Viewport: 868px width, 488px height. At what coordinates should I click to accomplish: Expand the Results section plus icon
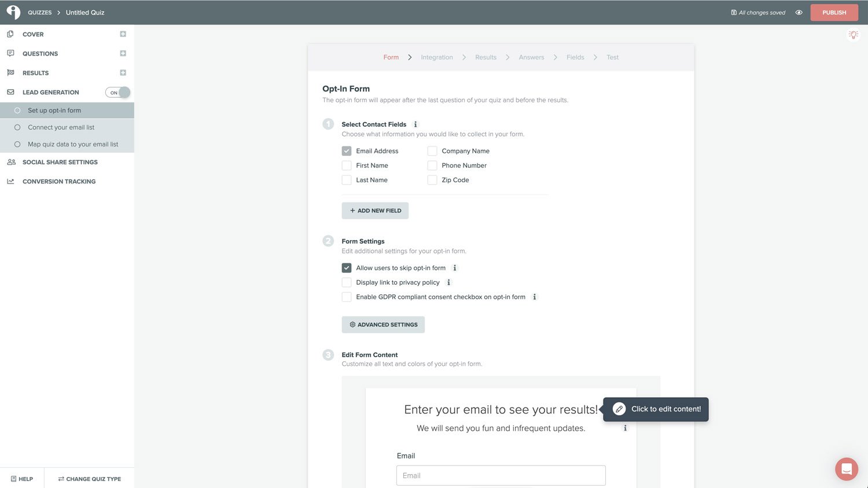(x=123, y=73)
